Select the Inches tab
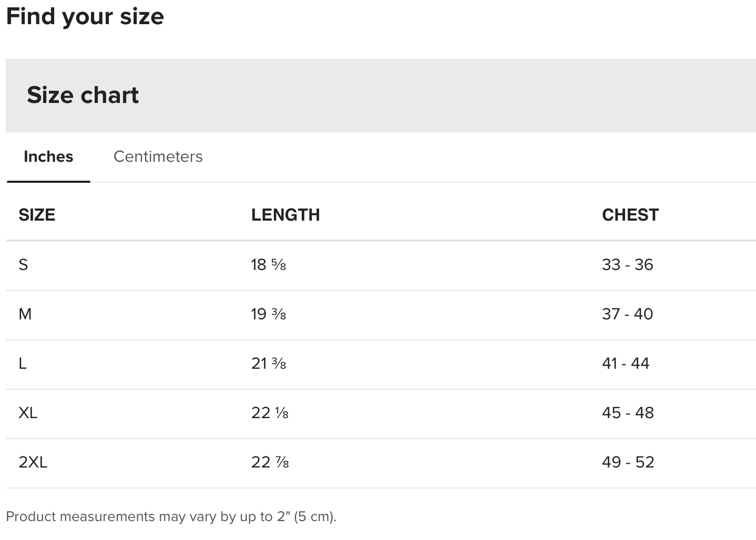This screenshot has height=540, width=756. point(48,157)
